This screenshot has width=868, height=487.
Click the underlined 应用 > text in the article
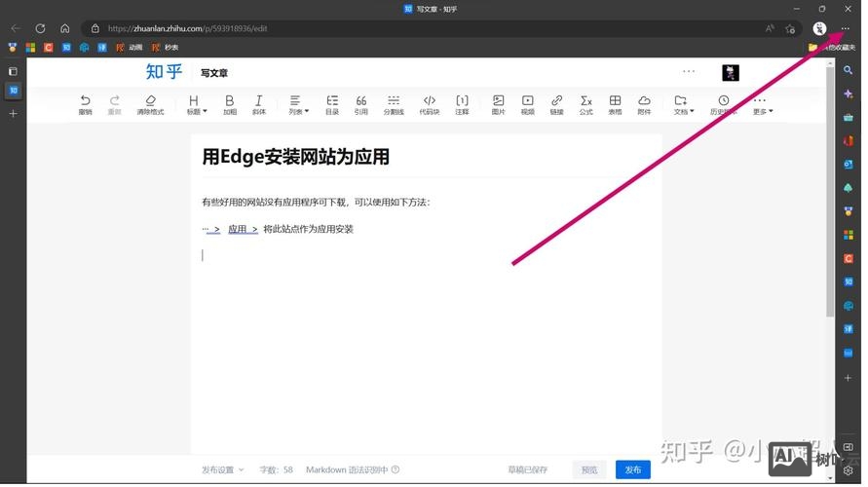243,229
